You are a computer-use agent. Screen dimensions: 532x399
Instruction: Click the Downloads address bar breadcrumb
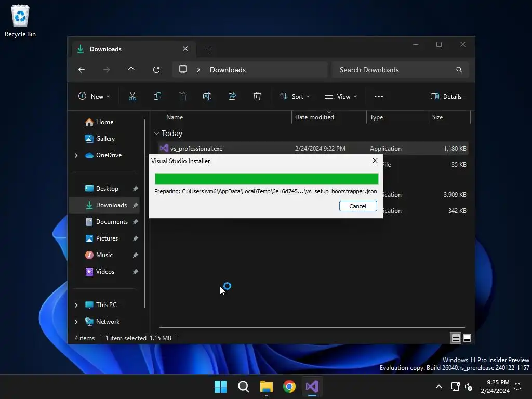coord(228,70)
